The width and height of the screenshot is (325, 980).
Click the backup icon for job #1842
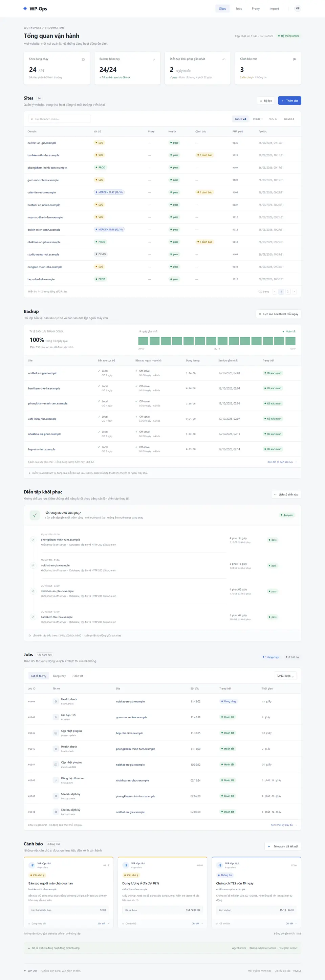[56, 796]
